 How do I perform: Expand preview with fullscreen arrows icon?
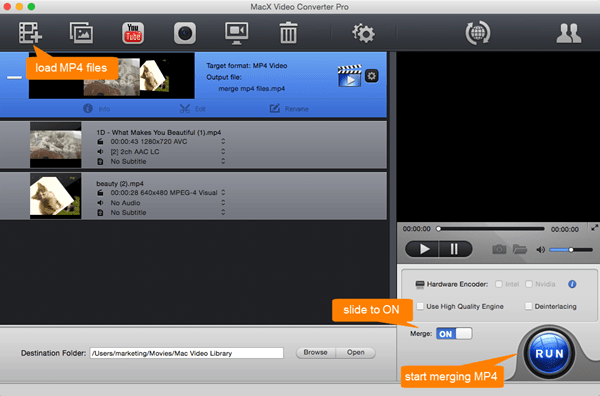[x=594, y=228]
